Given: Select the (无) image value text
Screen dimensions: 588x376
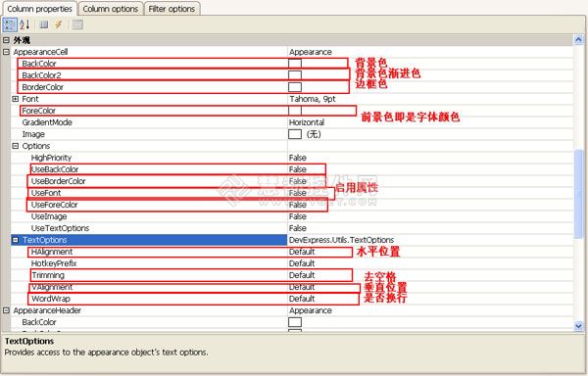Looking at the screenshot, I should pos(314,134).
